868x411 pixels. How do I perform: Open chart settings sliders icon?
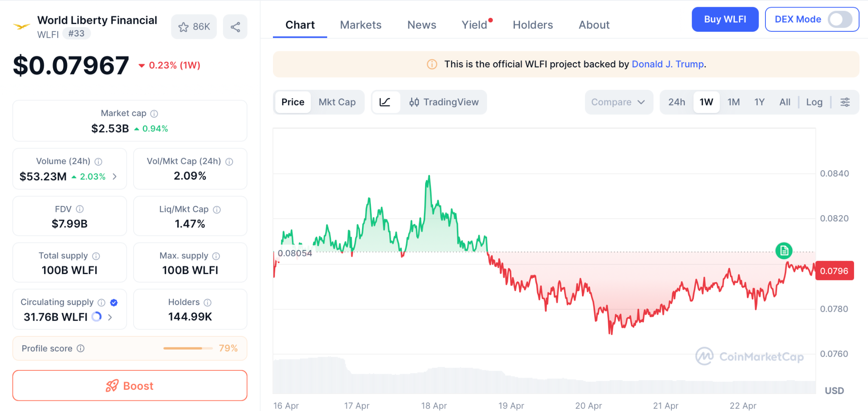[845, 102]
